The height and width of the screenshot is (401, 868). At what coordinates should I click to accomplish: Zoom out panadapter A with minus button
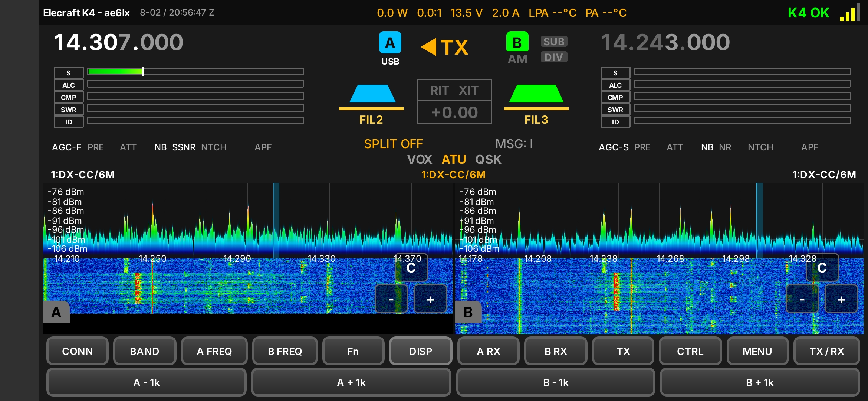tap(391, 299)
